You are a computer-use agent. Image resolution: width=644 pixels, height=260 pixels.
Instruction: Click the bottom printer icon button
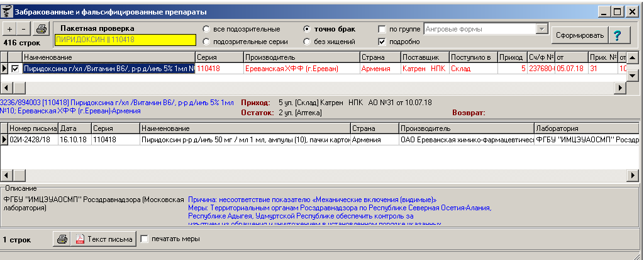pyautogui.click(x=62, y=239)
